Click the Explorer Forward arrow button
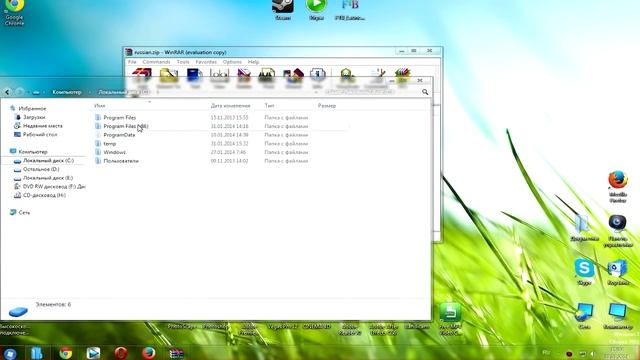The height and width of the screenshot is (360, 640). click(x=19, y=92)
